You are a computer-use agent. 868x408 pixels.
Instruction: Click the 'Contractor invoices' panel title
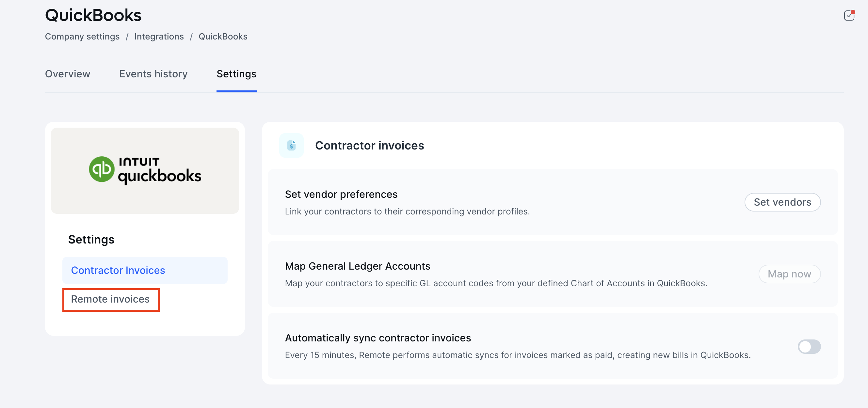click(x=369, y=145)
